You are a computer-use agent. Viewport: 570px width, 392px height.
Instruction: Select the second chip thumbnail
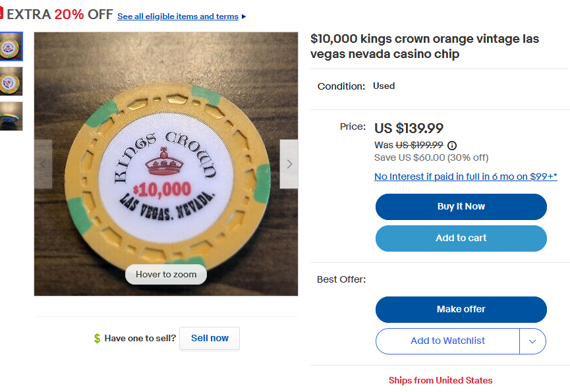(x=11, y=81)
